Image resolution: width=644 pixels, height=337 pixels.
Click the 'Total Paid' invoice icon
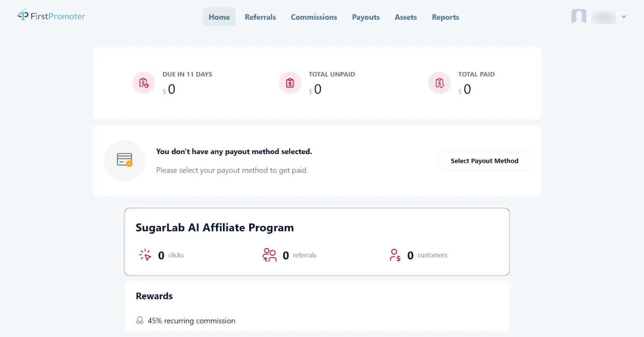click(x=439, y=83)
